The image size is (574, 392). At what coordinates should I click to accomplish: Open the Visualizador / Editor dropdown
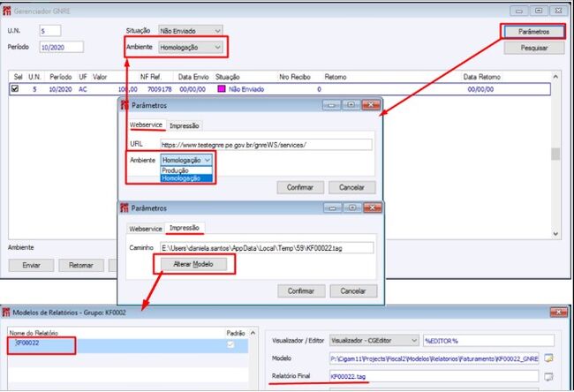click(374, 341)
